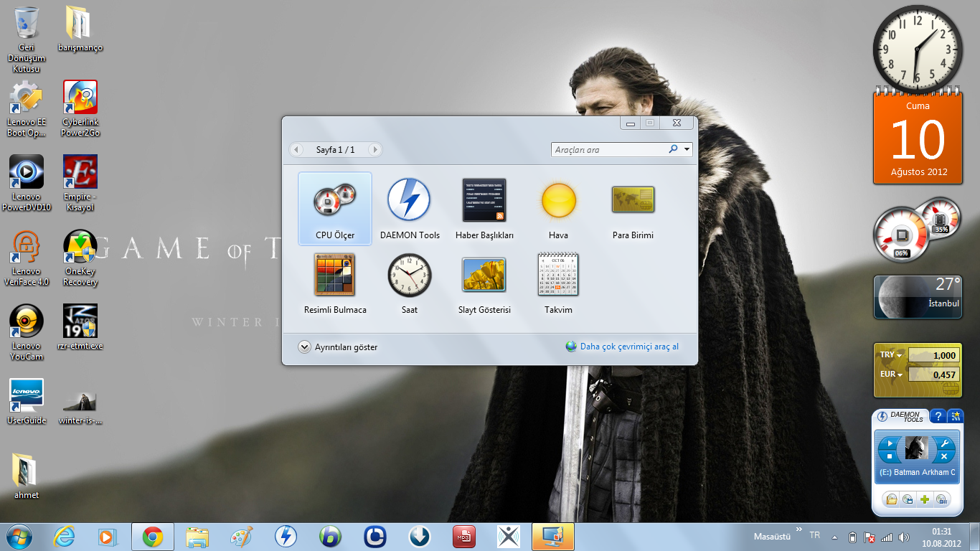Screen dimensions: 980x551
Task: Click the 1,000 TRY value field
Action: click(x=933, y=355)
